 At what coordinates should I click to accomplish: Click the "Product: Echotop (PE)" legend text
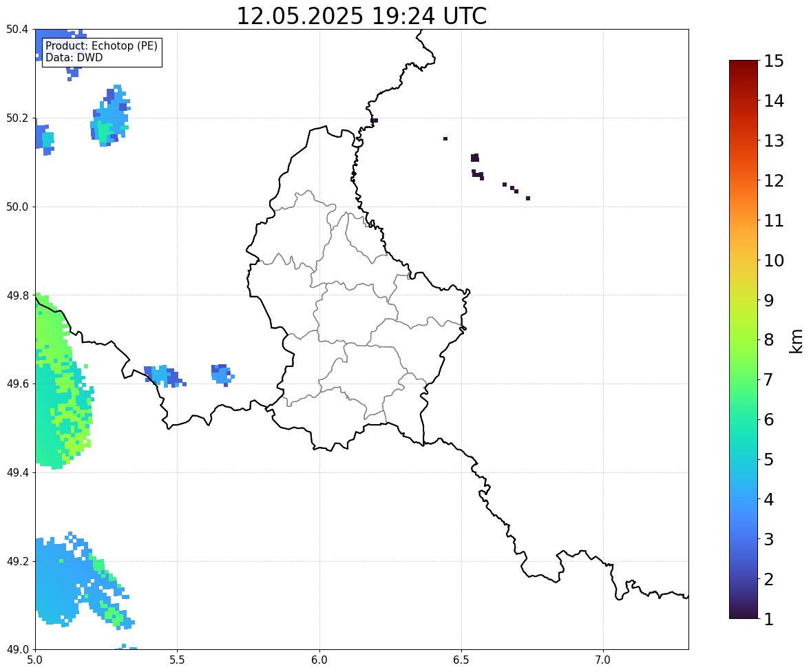click(101, 46)
